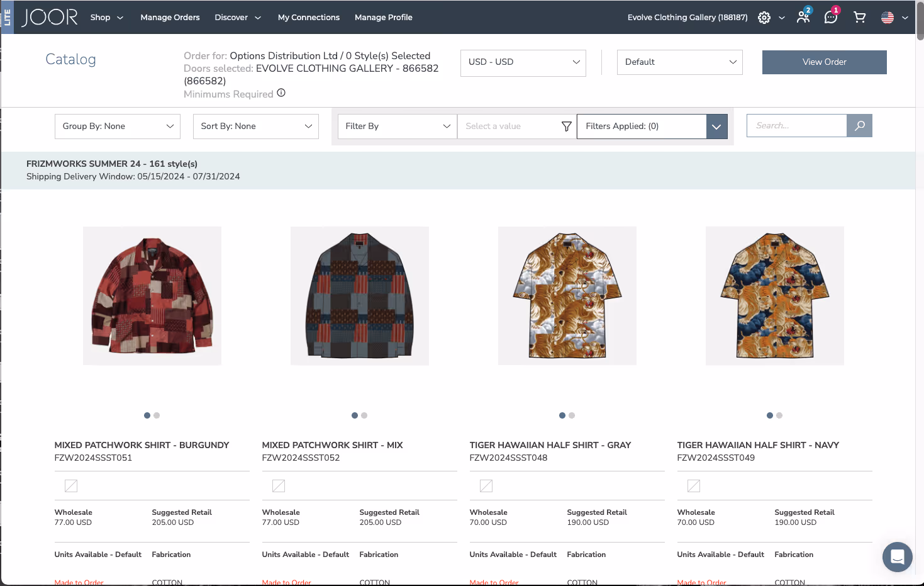Image resolution: width=924 pixels, height=586 pixels.
Task: Select the color swatch for Tiger Hawaiian Shirt Gray
Action: pyautogui.click(x=486, y=486)
